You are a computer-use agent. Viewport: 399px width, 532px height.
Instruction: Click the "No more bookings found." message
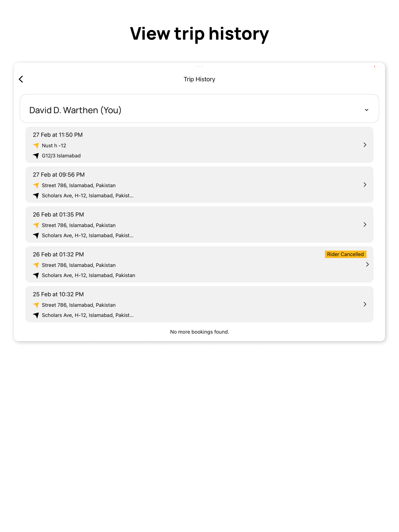[x=199, y=332]
